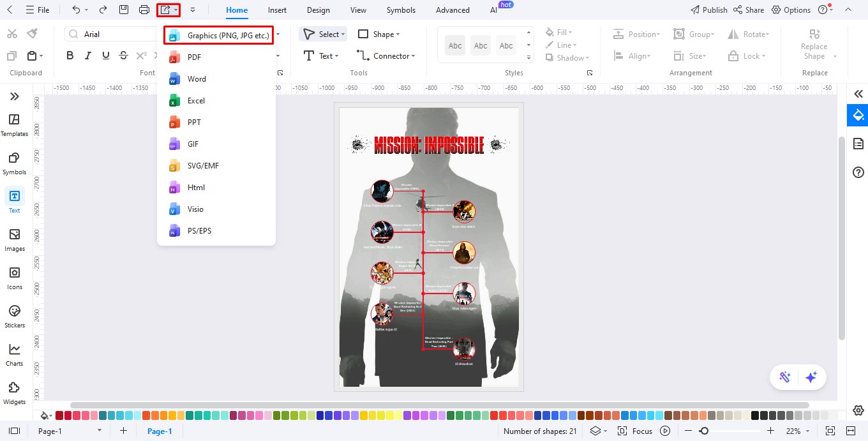Image resolution: width=868 pixels, height=441 pixels.
Task: Click the Share button
Action: coord(749,10)
